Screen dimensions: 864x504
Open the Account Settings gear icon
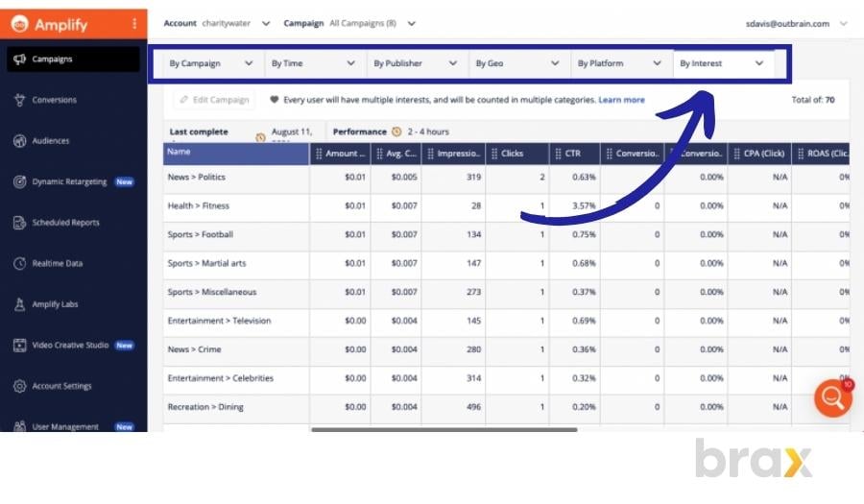pos(19,386)
